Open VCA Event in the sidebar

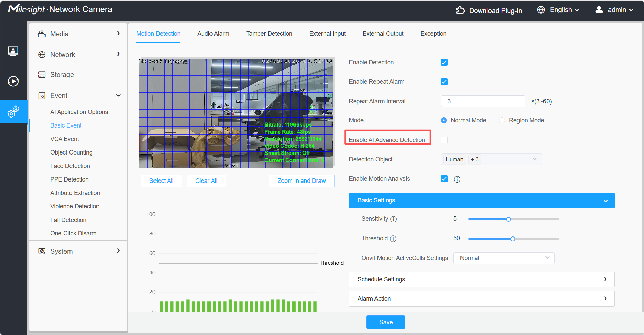(x=64, y=139)
